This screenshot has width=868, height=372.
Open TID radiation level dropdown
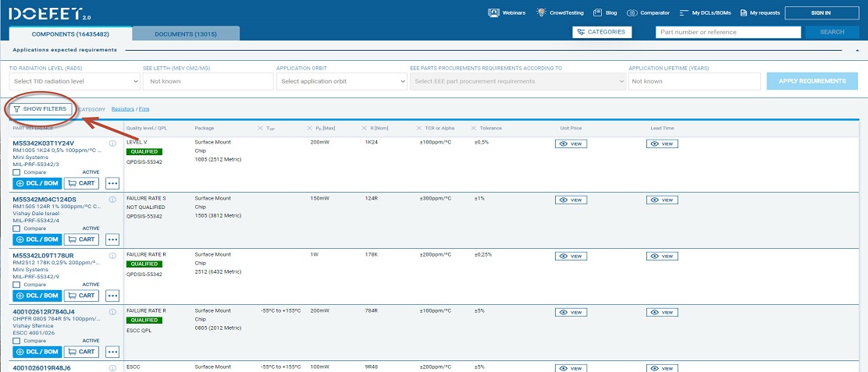75,81
